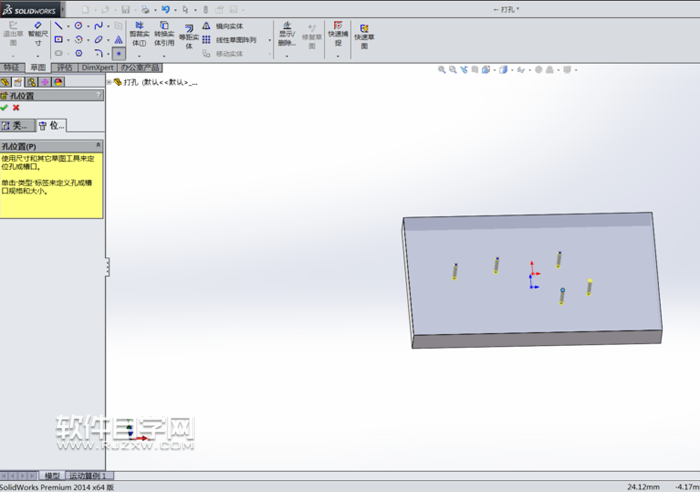Click Linear Sketch Pattern (线性草图阵列)
This screenshot has width=700, height=492.
point(230,40)
